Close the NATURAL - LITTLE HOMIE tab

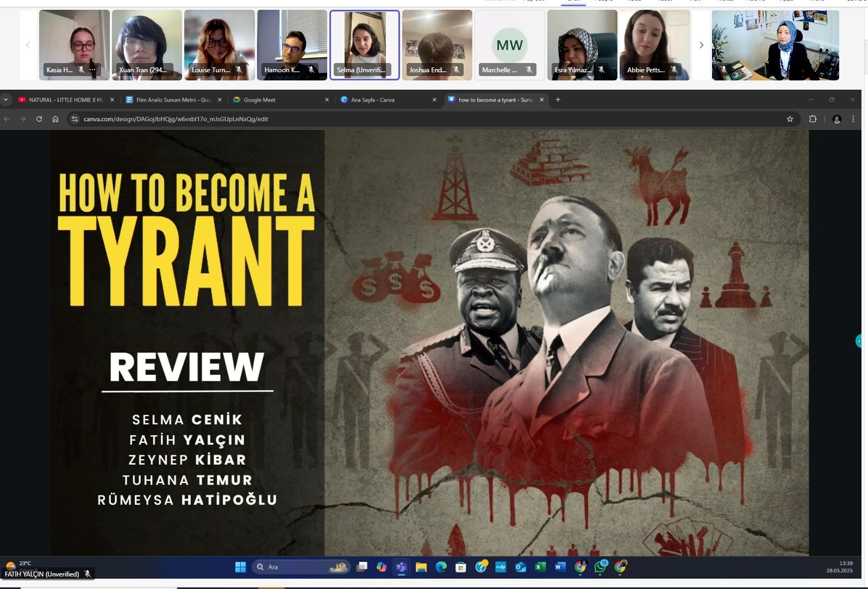[x=112, y=100]
